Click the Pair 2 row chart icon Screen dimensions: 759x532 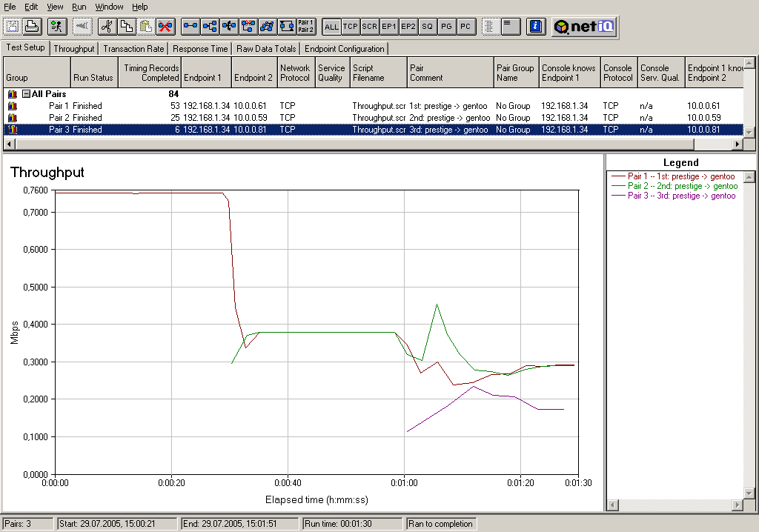coord(13,118)
